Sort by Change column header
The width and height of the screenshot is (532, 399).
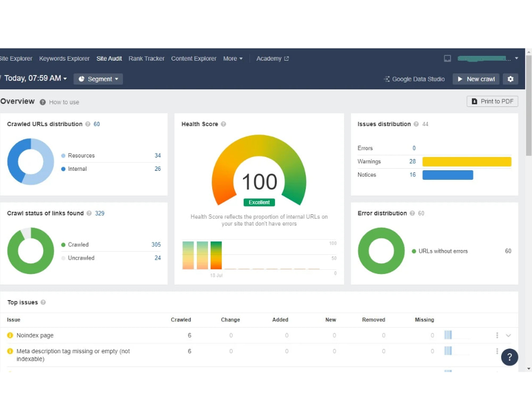(230, 320)
